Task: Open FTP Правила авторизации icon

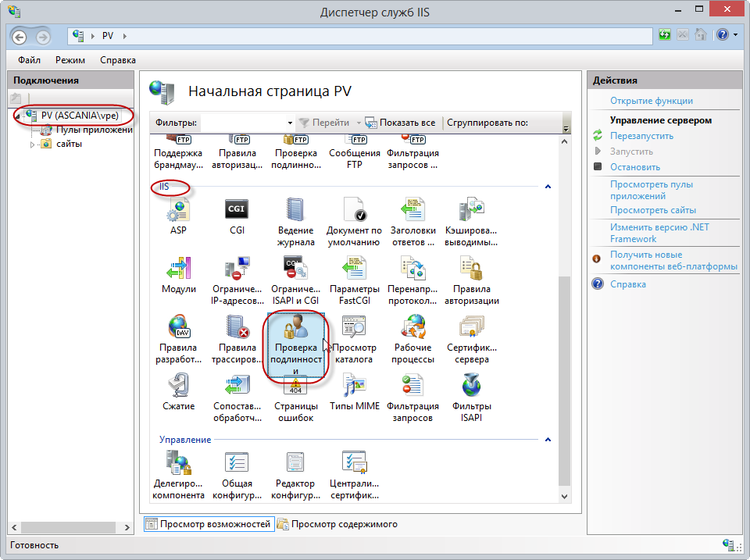Action: (237, 153)
